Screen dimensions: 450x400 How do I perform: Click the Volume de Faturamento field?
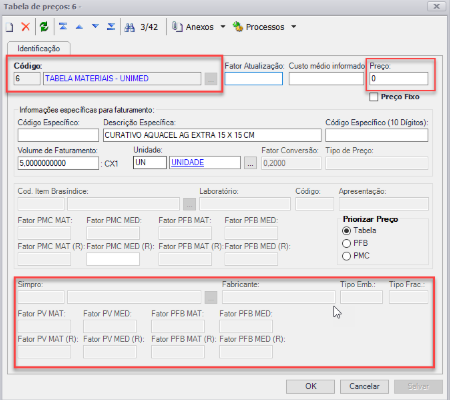pos(58,163)
